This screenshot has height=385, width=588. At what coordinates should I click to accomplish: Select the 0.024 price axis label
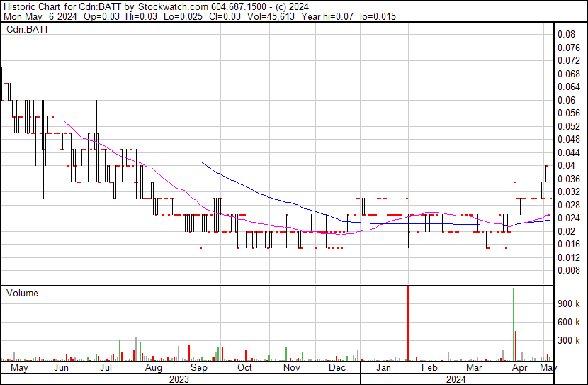[569, 218]
